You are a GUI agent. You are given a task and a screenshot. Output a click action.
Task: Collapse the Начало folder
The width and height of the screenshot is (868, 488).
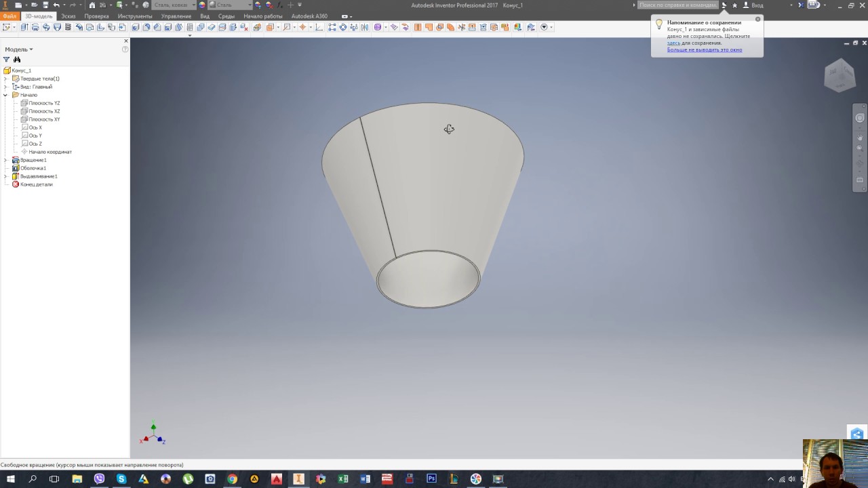[6, 95]
